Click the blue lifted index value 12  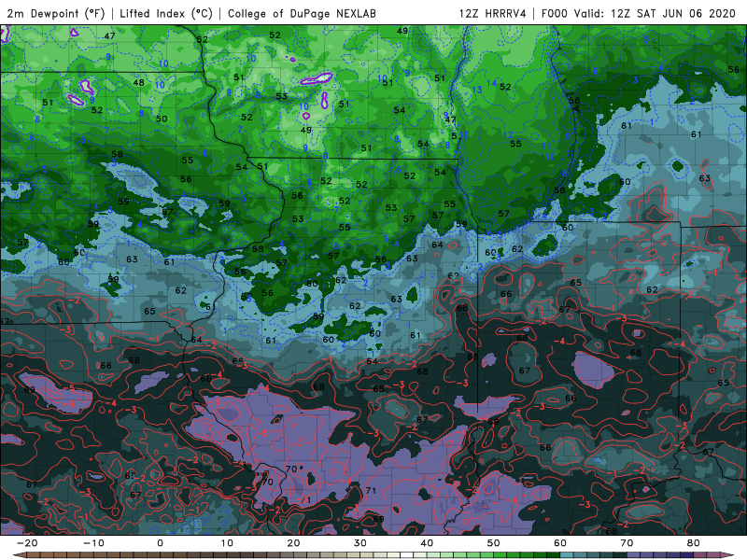508,135
